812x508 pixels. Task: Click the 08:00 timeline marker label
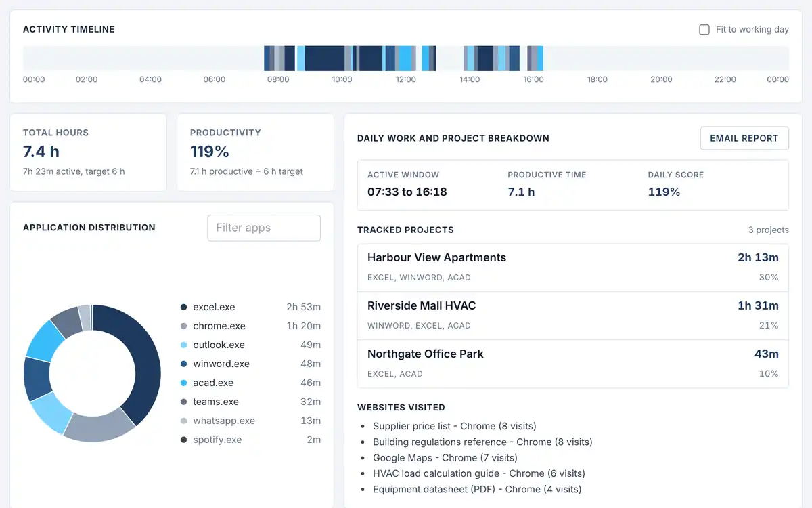tap(278, 79)
